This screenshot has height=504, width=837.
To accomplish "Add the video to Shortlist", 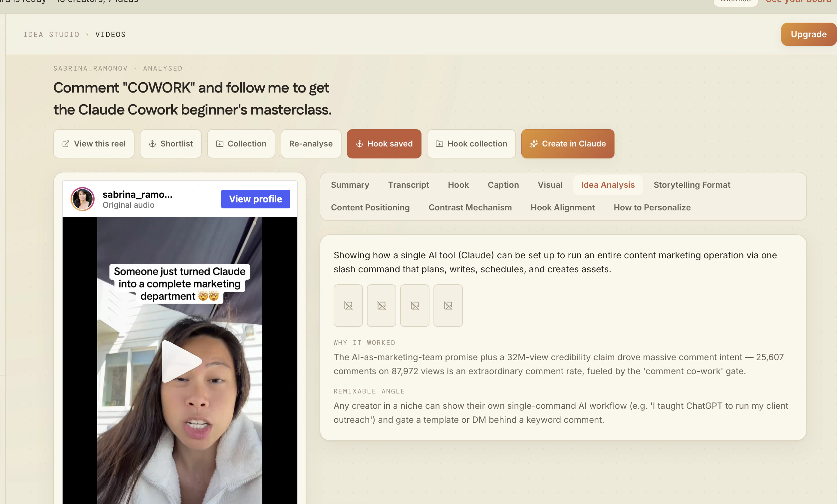I will tap(171, 144).
